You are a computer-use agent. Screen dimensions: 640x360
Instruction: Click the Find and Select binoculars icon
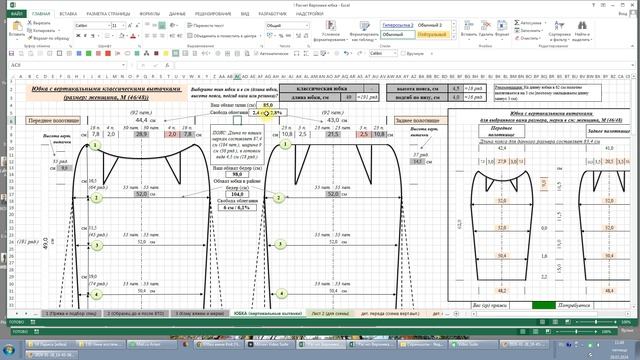point(582,26)
